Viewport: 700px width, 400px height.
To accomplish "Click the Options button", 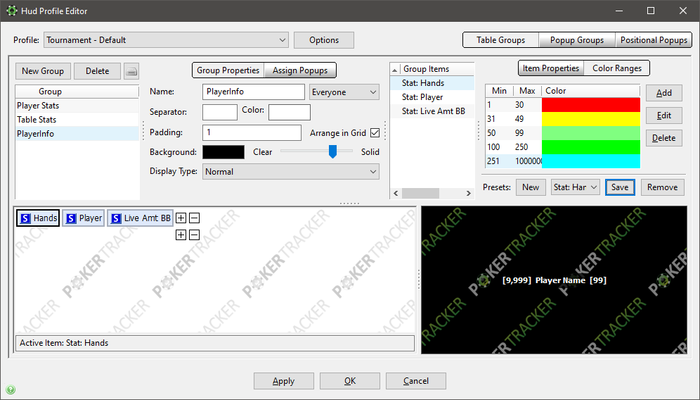I will (324, 40).
